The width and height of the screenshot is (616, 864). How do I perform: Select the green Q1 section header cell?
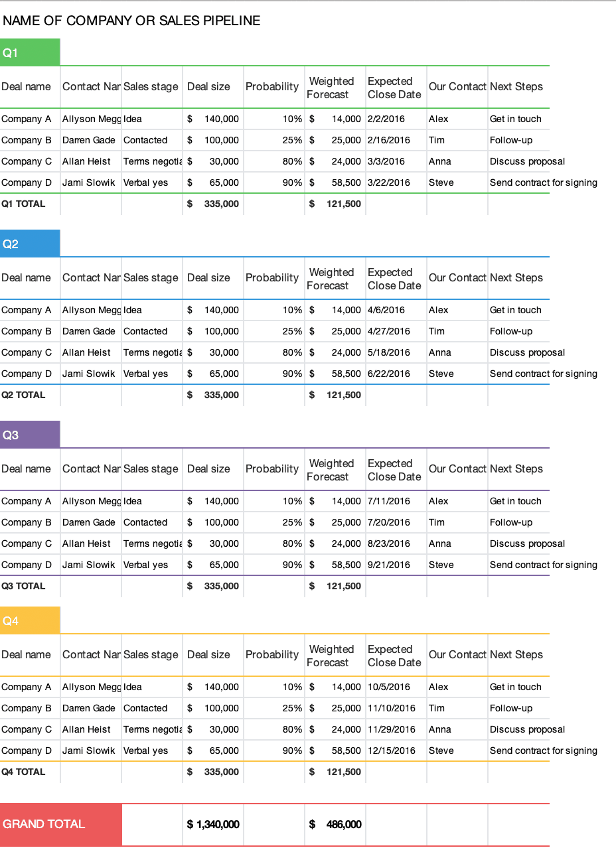tap(30, 52)
